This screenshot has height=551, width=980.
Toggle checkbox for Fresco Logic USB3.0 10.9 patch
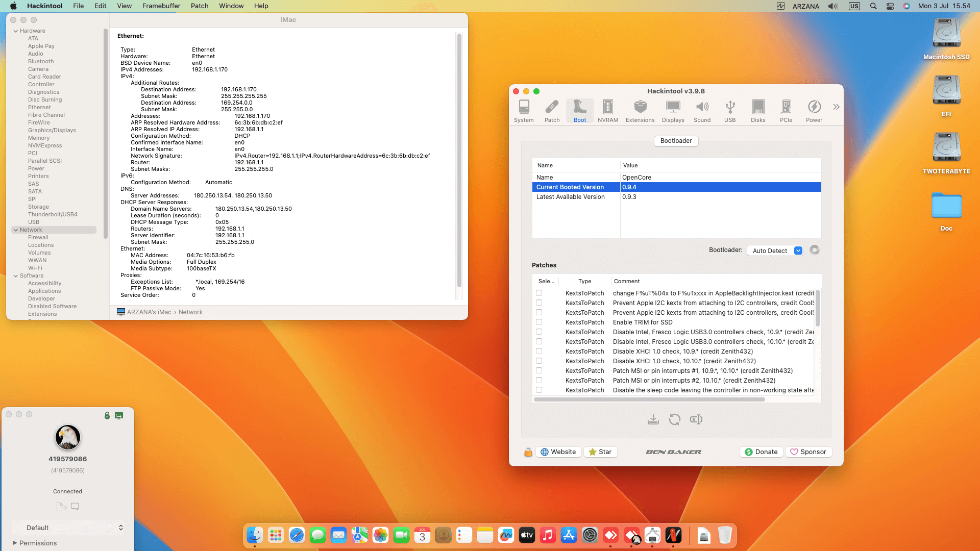539,332
